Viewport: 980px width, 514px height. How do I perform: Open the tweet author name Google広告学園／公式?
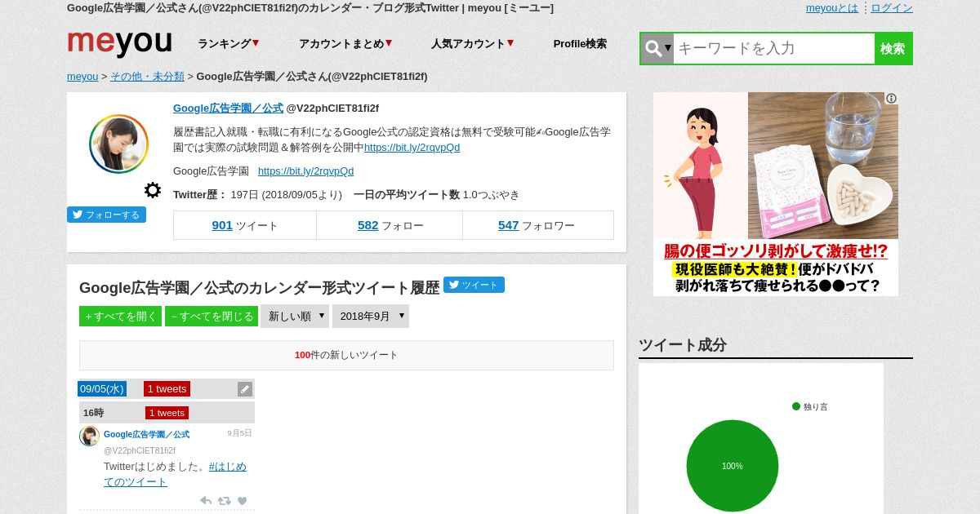tap(146, 434)
